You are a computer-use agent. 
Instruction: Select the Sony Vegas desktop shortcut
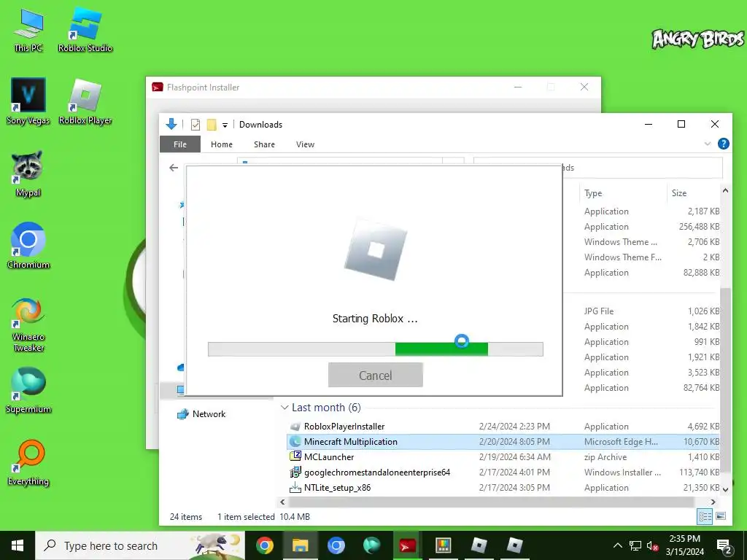(x=28, y=101)
